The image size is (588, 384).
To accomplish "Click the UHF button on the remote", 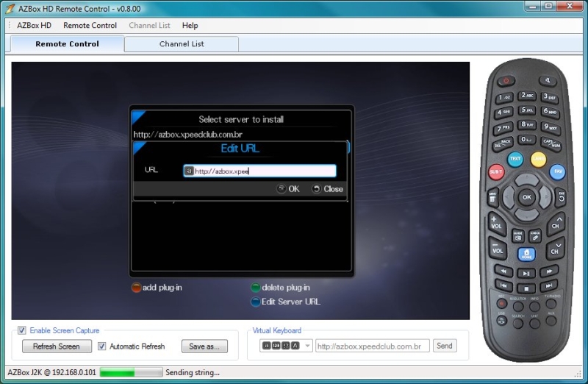I will [x=535, y=324].
